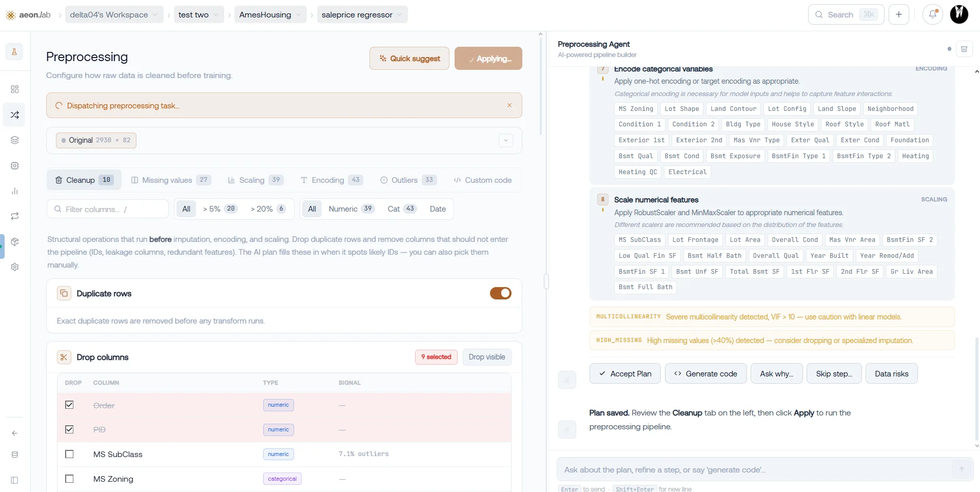This screenshot has width=980, height=492.
Task: Open the dashboard grid sidebar icon
Action: click(15, 89)
